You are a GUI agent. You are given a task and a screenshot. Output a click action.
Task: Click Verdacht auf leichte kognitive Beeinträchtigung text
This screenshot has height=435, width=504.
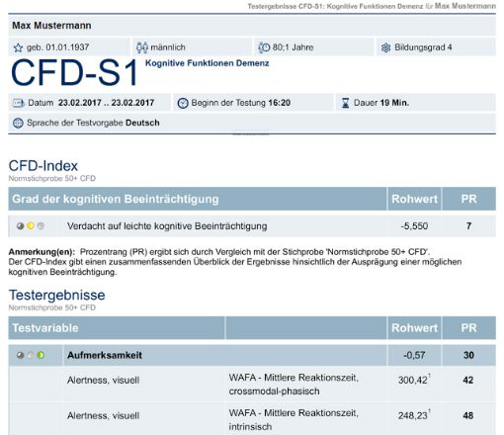point(167,226)
